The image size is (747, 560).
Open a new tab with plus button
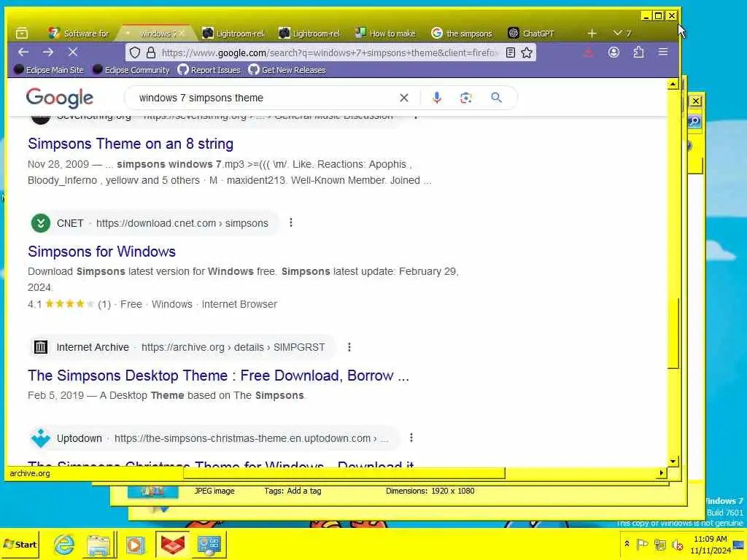(x=592, y=34)
